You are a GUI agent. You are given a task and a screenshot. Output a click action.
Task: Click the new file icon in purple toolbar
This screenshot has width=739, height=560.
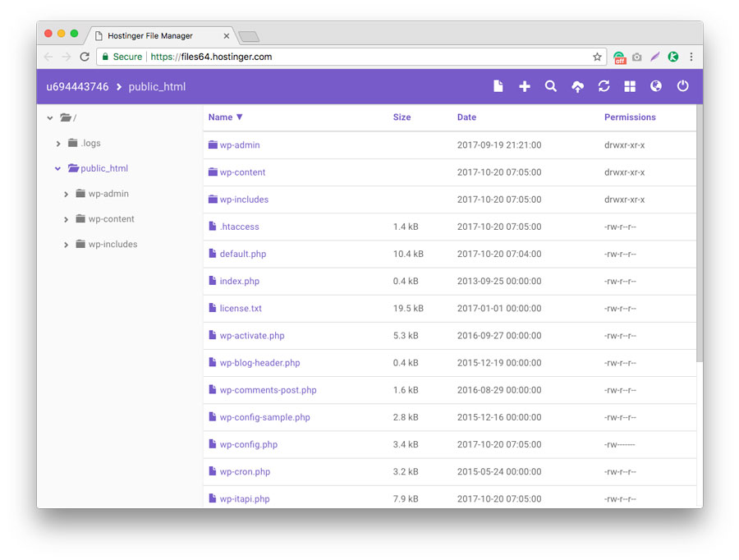498,86
